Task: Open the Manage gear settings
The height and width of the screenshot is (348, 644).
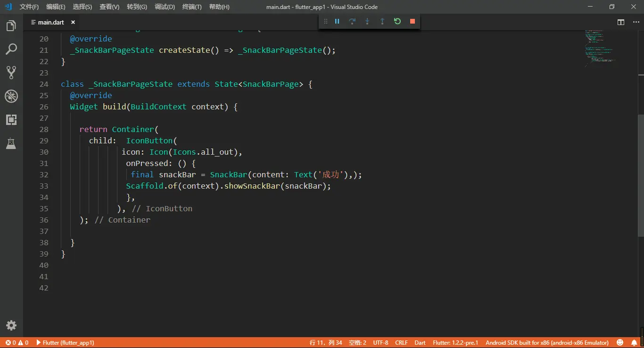Action: tap(11, 325)
